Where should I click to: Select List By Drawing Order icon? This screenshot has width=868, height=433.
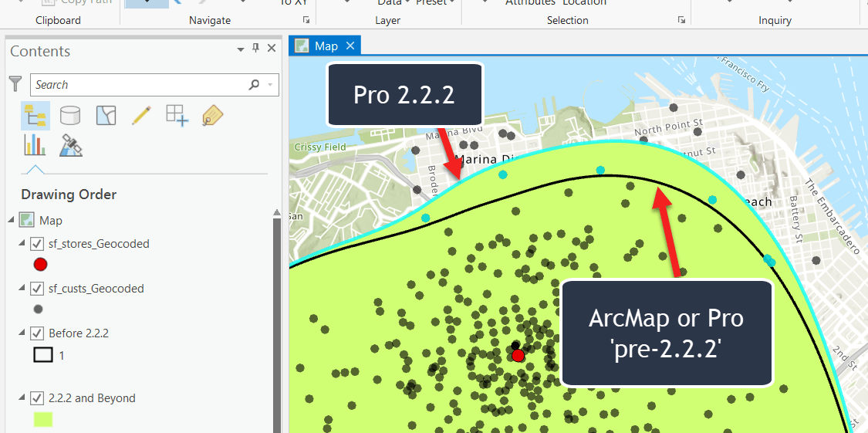[35, 116]
